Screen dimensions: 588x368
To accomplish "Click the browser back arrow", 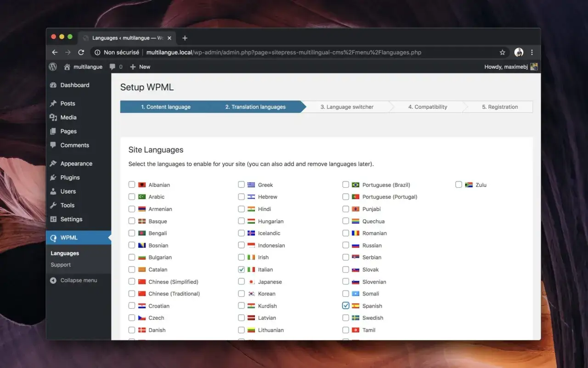I will pos(55,52).
